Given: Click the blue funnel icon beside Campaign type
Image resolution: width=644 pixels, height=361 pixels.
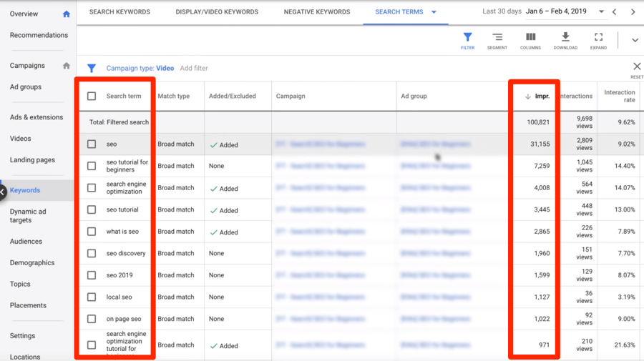Looking at the screenshot, I should pyautogui.click(x=92, y=69).
